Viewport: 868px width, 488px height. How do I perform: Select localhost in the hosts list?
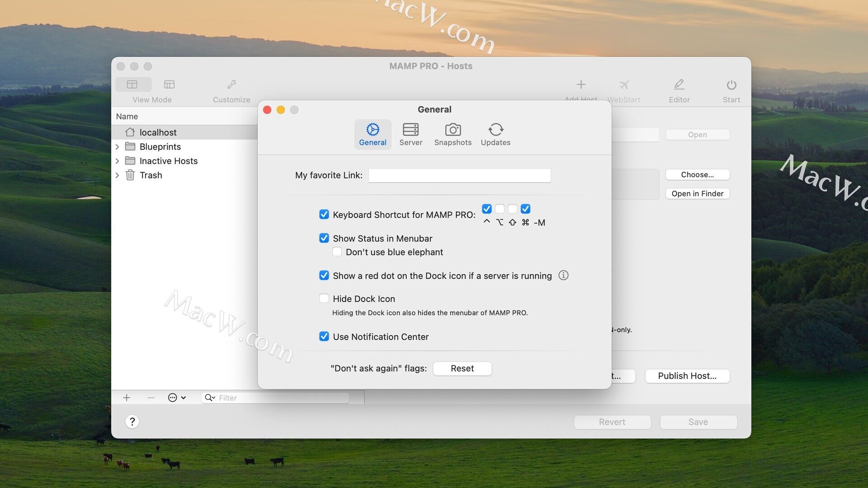point(184,132)
